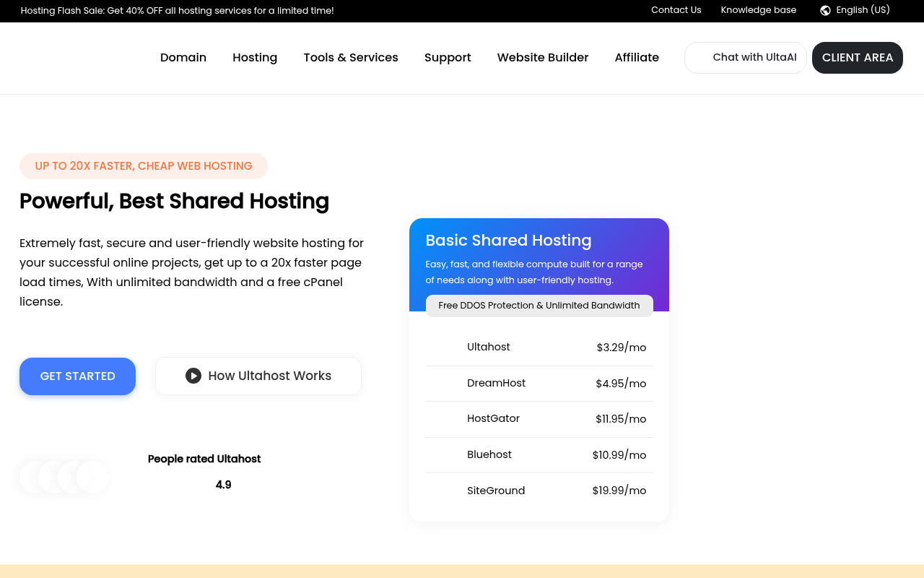Select the Ultahost pricing row
Viewport: 924px width, 578px height.
point(539,348)
